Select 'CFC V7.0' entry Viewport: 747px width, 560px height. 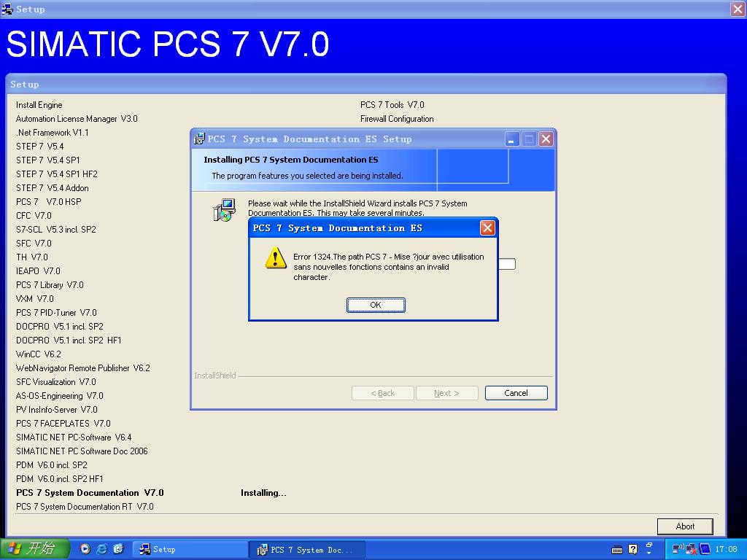click(x=34, y=215)
